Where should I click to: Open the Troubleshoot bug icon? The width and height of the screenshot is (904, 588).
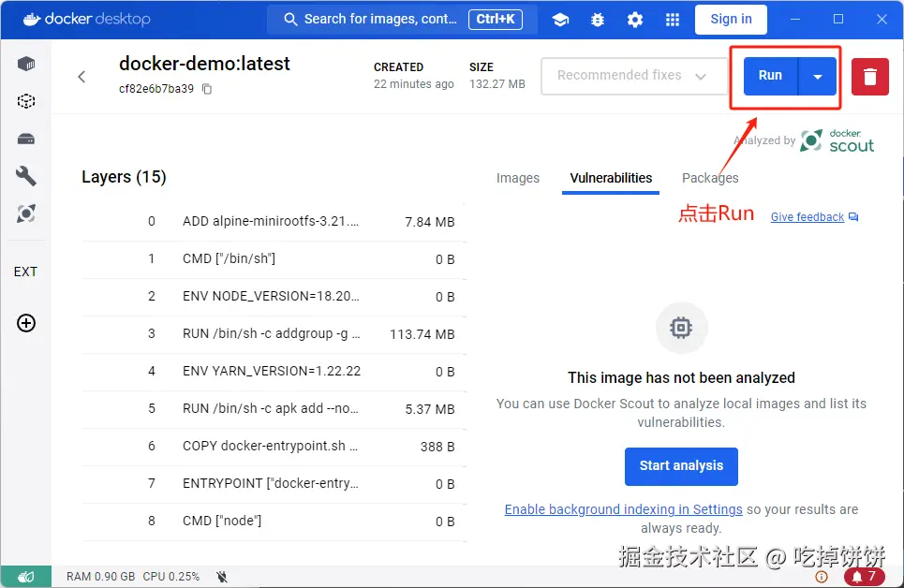(x=598, y=20)
